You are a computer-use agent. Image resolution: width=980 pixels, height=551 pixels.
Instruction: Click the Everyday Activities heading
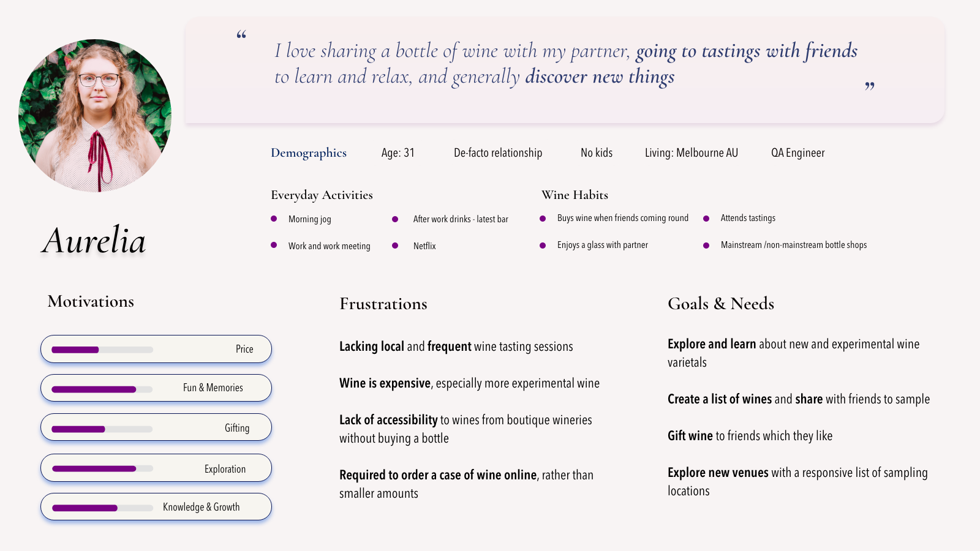point(322,195)
